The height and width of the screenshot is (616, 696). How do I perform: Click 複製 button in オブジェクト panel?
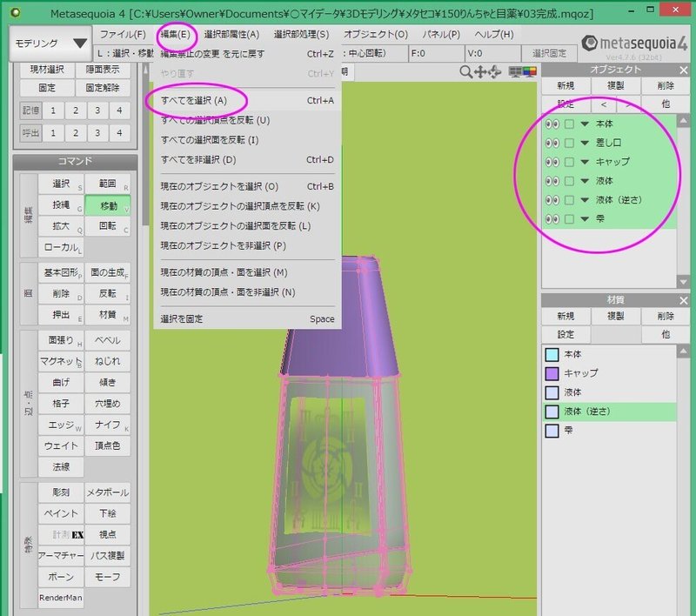[615, 85]
